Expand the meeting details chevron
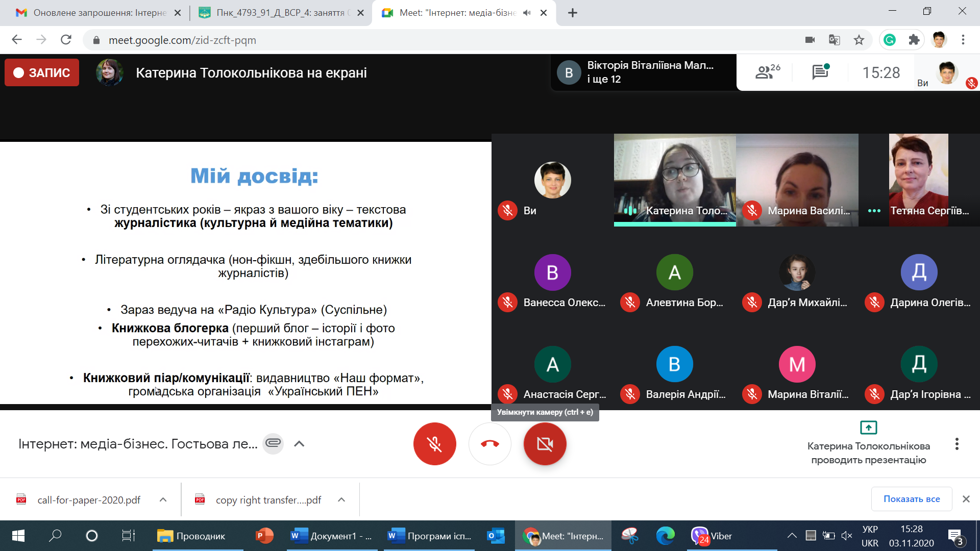Screen dimensions: 980x551 coord(299,444)
